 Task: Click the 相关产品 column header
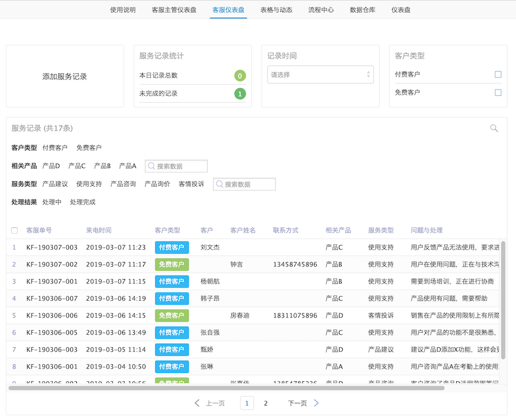point(338,230)
